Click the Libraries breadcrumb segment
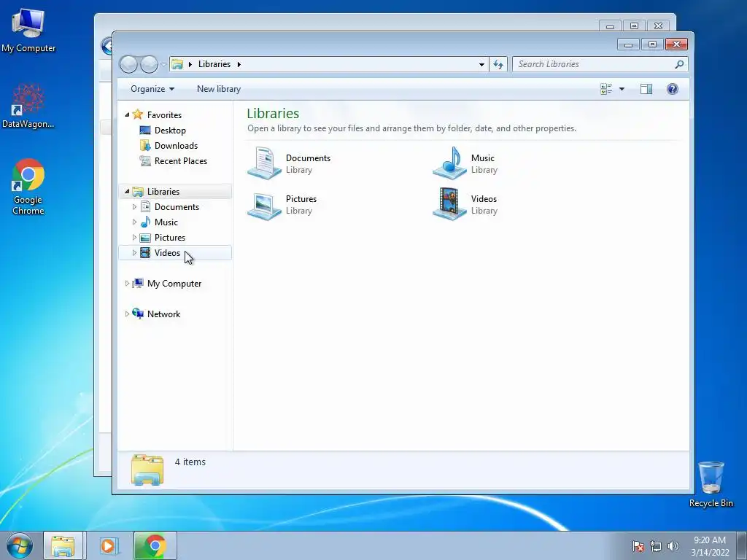The height and width of the screenshot is (560, 747). (214, 64)
